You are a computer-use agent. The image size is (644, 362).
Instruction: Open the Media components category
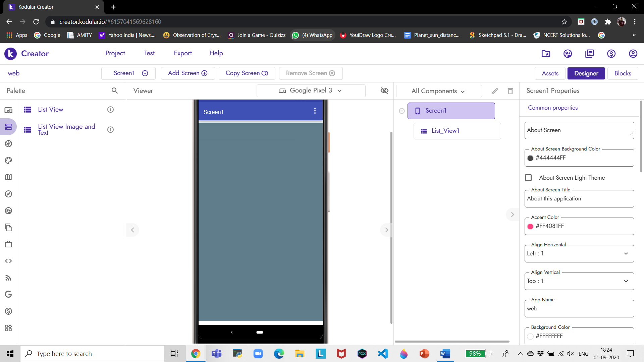(8, 143)
